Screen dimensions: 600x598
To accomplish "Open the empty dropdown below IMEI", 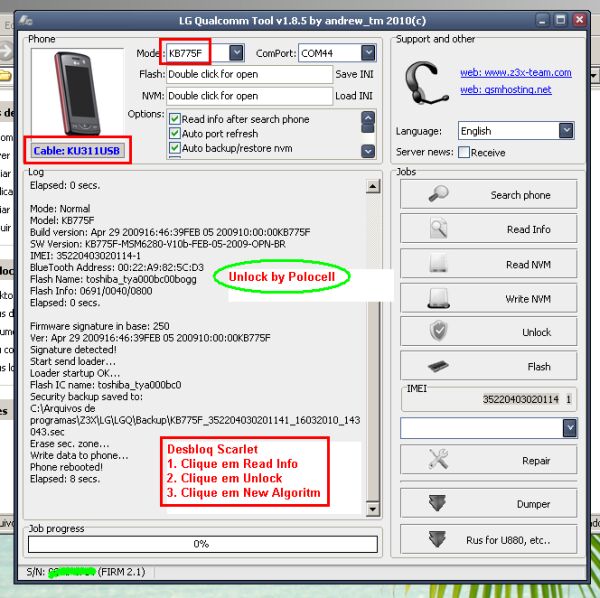I will click(x=570, y=428).
